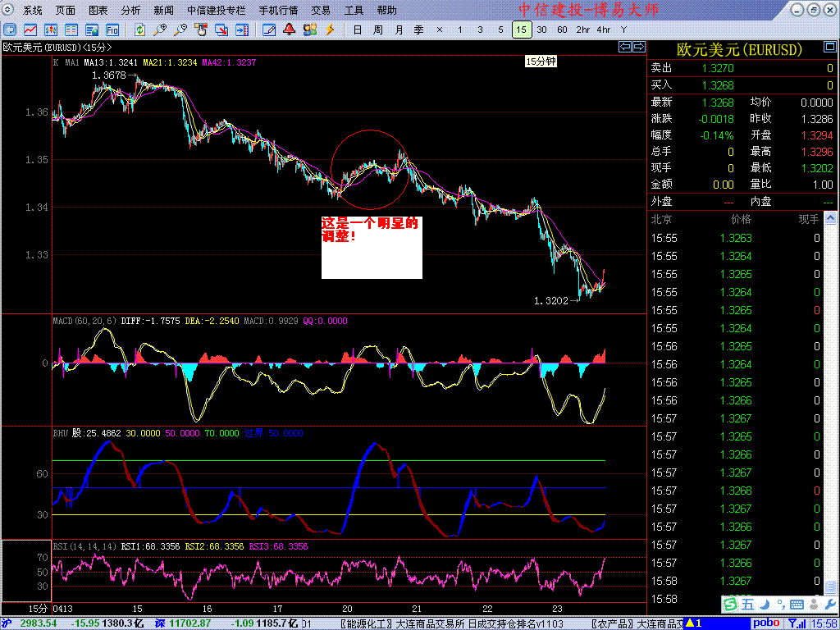Open the 工具 menu

click(354, 10)
